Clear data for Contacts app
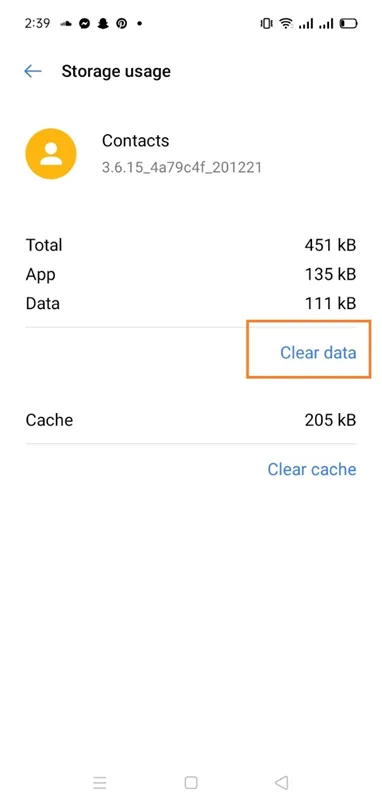The image size is (382, 806). [x=318, y=353]
